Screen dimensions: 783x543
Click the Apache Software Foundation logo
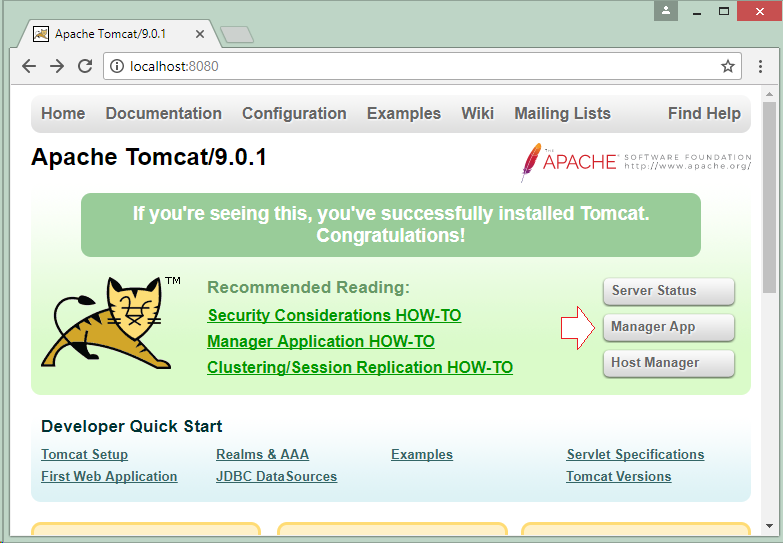click(635, 162)
